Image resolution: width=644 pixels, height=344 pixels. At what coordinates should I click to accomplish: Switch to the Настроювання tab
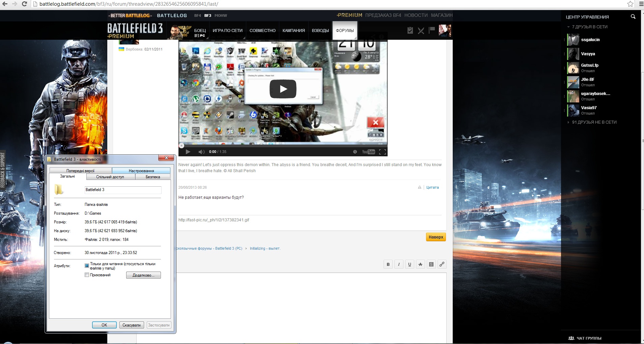pyautogui.click(x=141, y=171)
